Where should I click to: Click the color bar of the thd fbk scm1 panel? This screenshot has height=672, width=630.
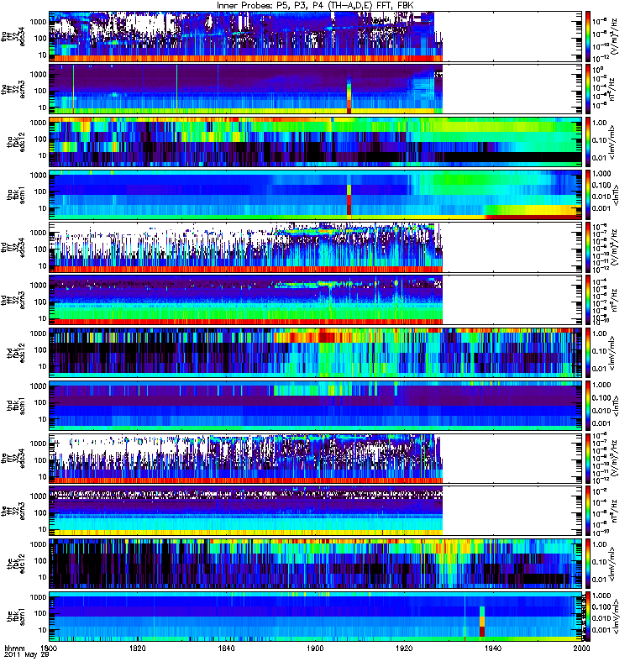pyautogui.click(x=589, y=406)
